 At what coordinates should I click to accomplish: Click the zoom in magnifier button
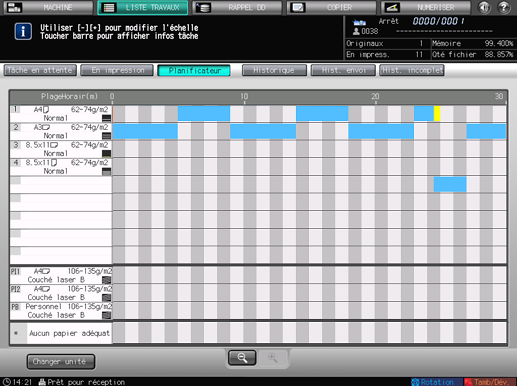pos(272,358)
